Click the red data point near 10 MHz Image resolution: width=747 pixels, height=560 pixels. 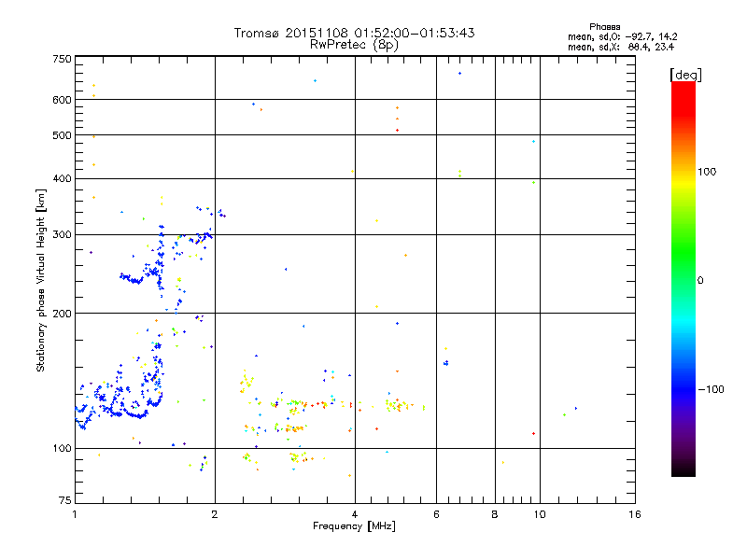pos(533,433)
